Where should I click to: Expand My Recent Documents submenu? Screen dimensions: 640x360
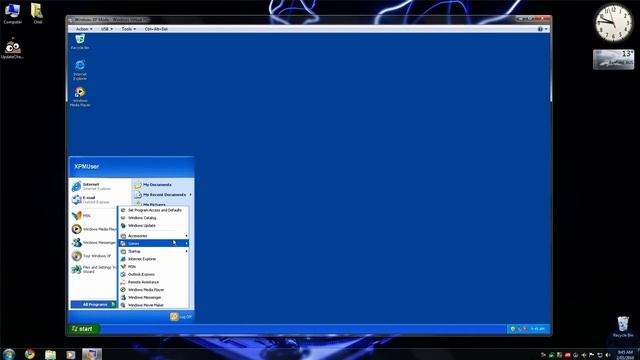[162, 195]
